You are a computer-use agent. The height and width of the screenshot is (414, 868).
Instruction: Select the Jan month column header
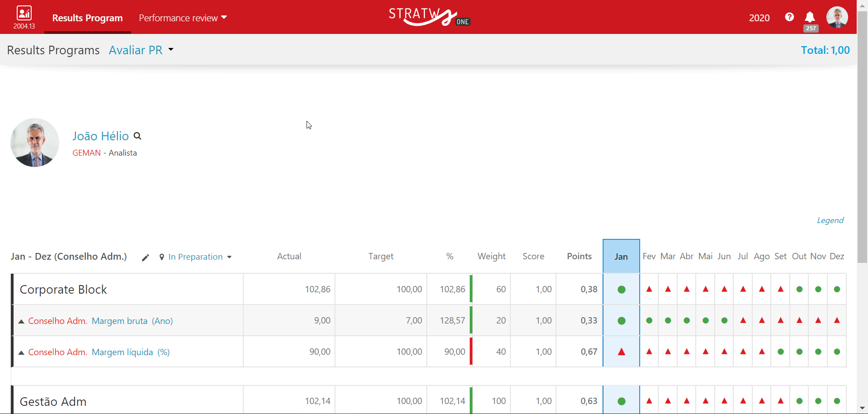pyautogui.click(x=621, y=256)
